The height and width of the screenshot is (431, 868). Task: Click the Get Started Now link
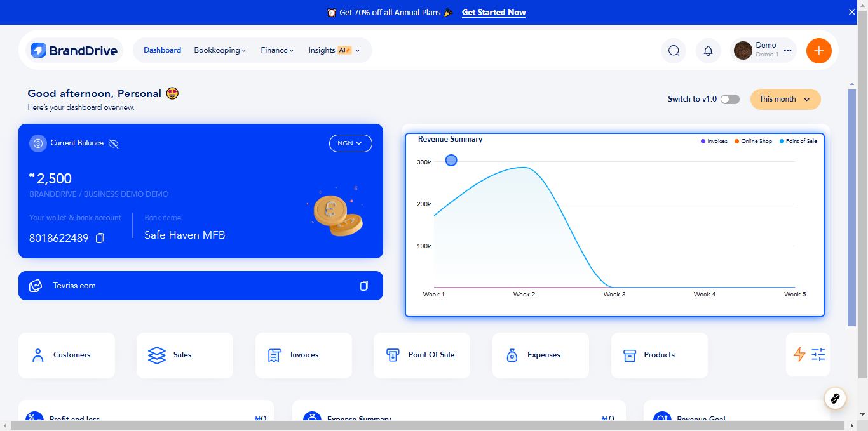coord(494,13)
